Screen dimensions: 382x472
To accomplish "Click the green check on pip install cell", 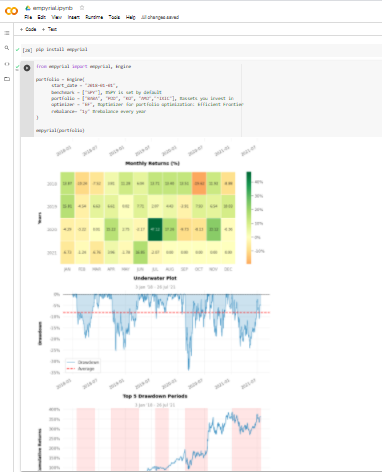I will [x=17, y=50].
